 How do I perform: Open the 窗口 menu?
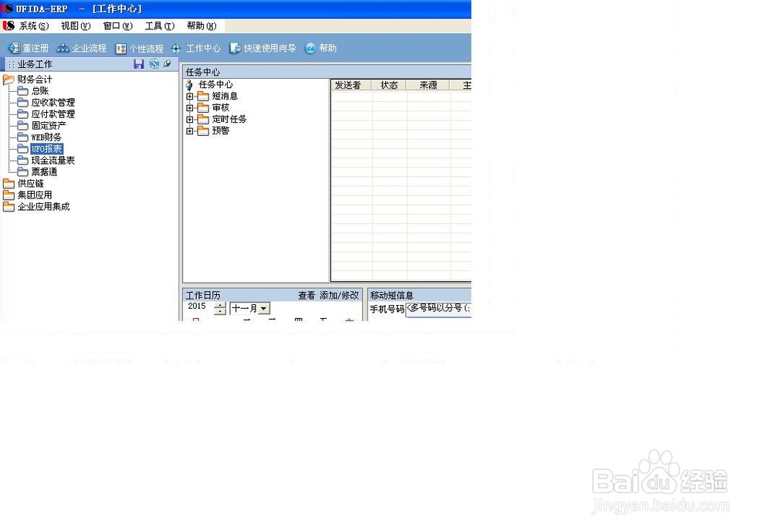point(117,25)
